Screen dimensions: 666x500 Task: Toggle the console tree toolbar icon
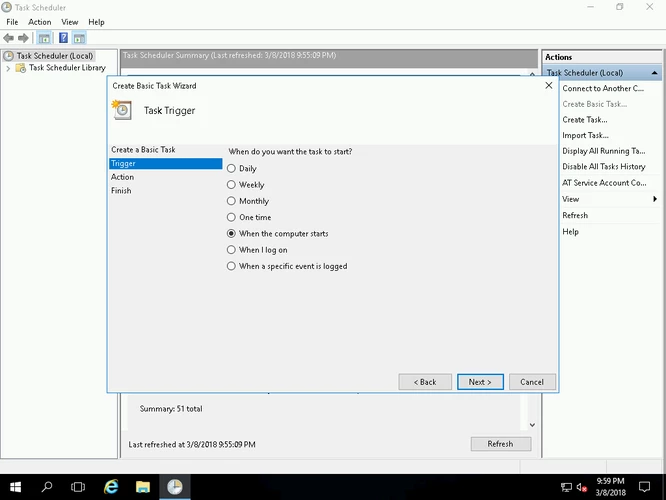[44, 38]
